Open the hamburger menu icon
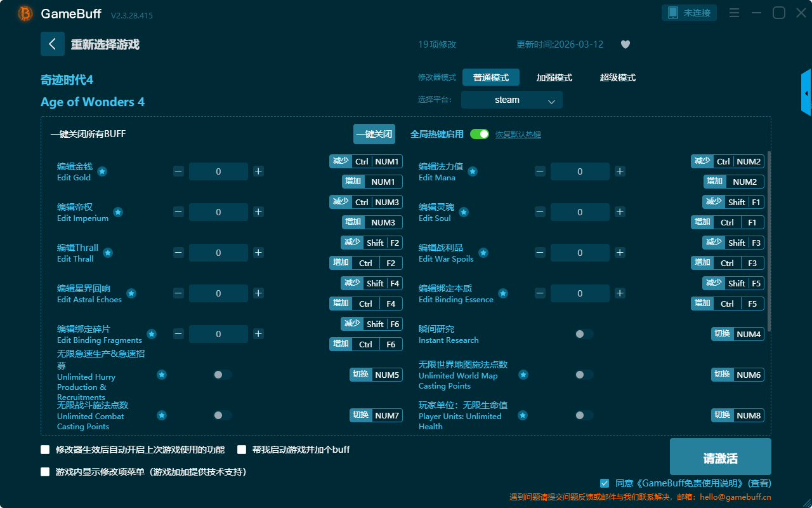812x508 pixels. pos(734,13)
